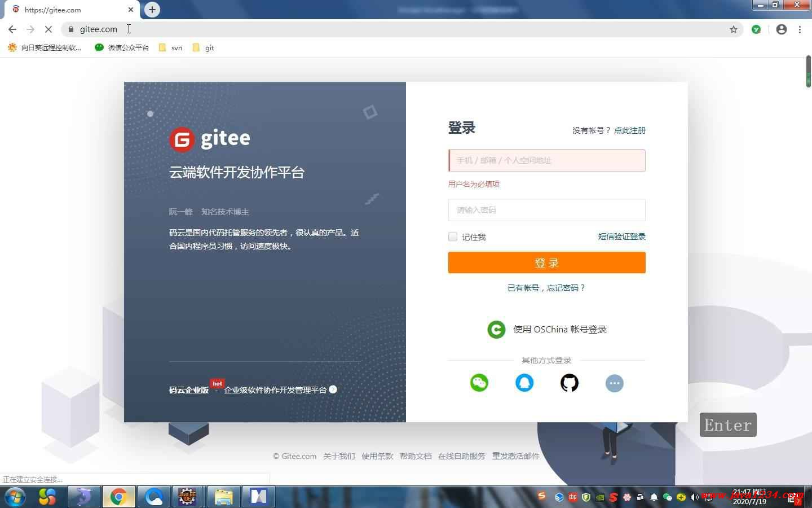
Task: Open the Windows Start button
Action: click(15, 497)
